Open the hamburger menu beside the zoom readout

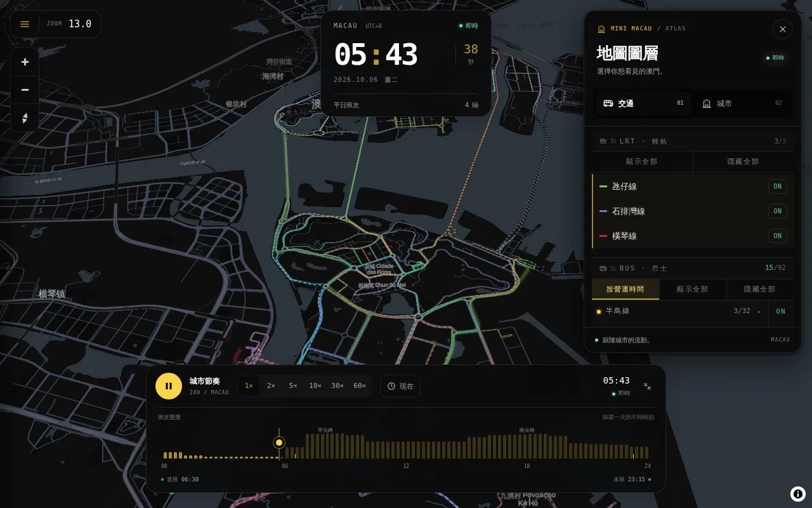[25, 24]
